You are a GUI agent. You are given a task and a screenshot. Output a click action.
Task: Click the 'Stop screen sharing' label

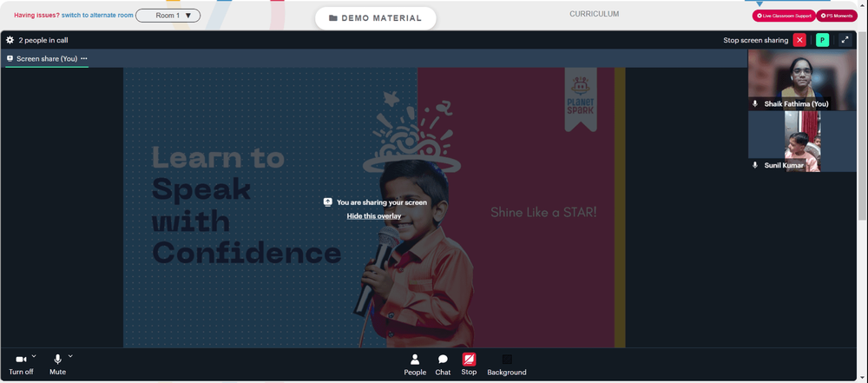click(756, 41)
